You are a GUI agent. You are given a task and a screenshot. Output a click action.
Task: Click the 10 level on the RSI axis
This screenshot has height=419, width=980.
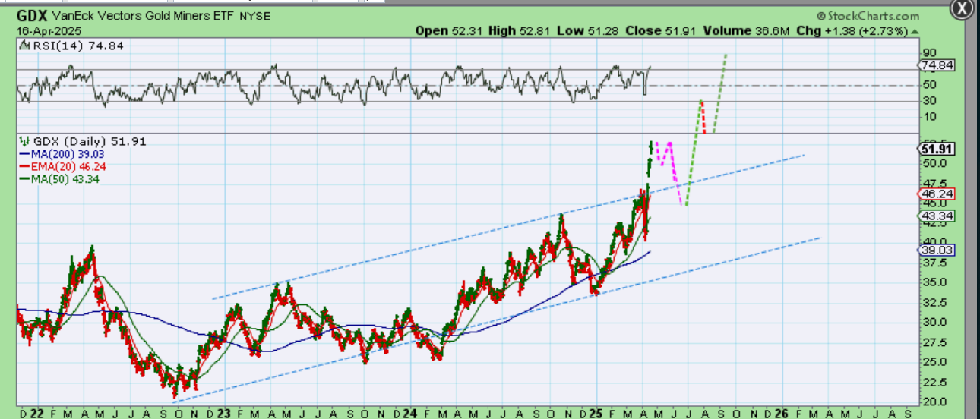928,116
